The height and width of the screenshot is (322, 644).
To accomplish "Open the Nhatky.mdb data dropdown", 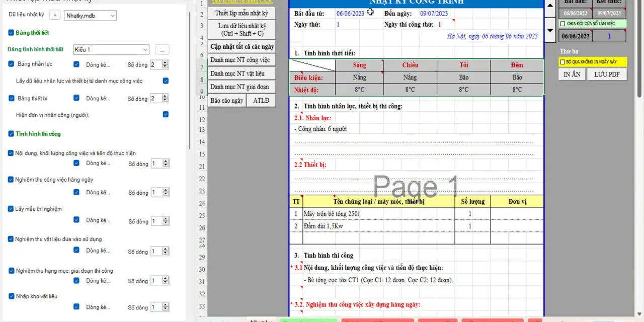I will (x=91, y=16).
